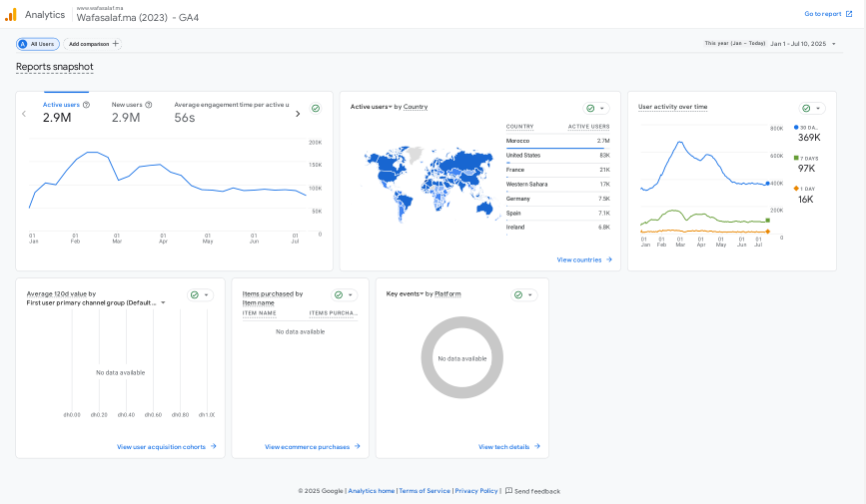The image size is (866, 504).
Task: Expand status dropdown on Items purchased card
Action: coord(351,294)
